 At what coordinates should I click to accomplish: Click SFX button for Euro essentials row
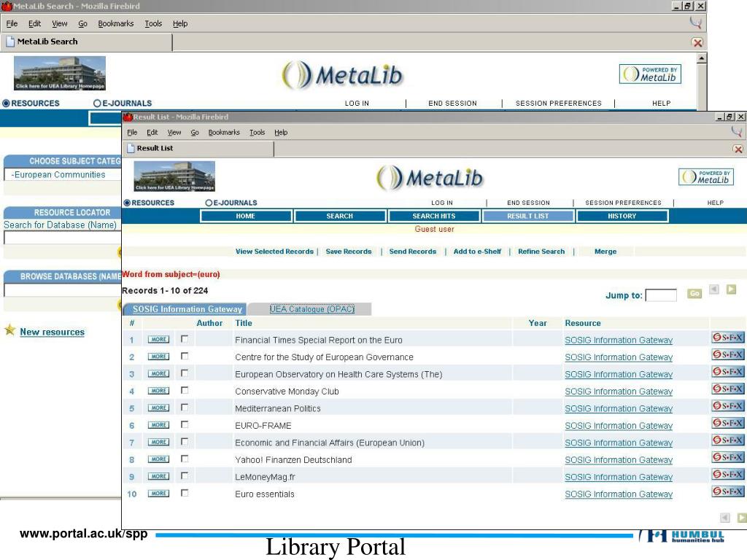728,492
